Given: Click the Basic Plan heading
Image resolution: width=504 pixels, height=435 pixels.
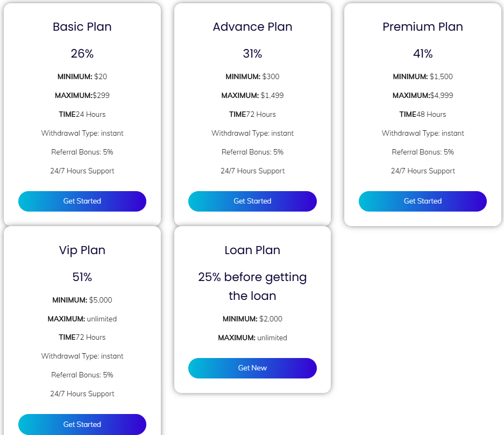Looking at the screenshot, I should pos(82,26).
